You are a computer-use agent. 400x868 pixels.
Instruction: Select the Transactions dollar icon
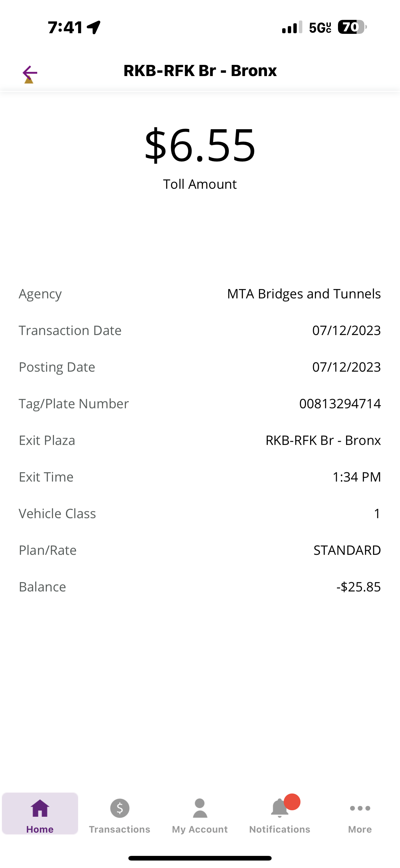tap(119, 808)
